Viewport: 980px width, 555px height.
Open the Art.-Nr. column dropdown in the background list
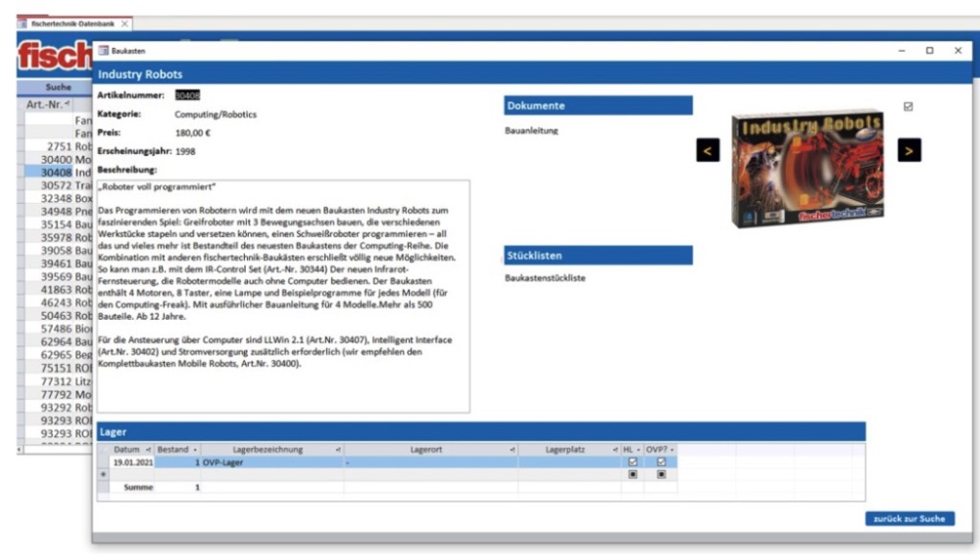tap(67, 104)
